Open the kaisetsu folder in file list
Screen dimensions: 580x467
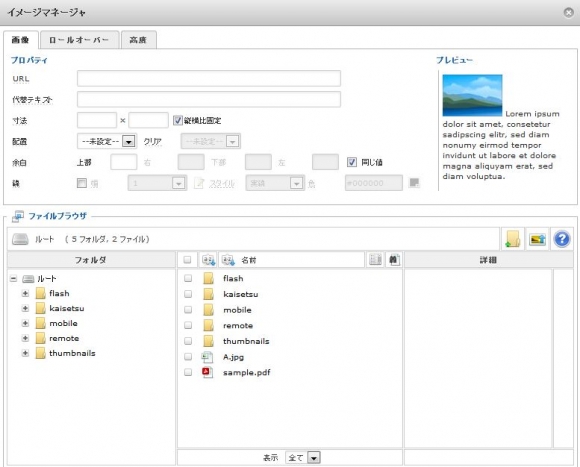coord(241,294)
